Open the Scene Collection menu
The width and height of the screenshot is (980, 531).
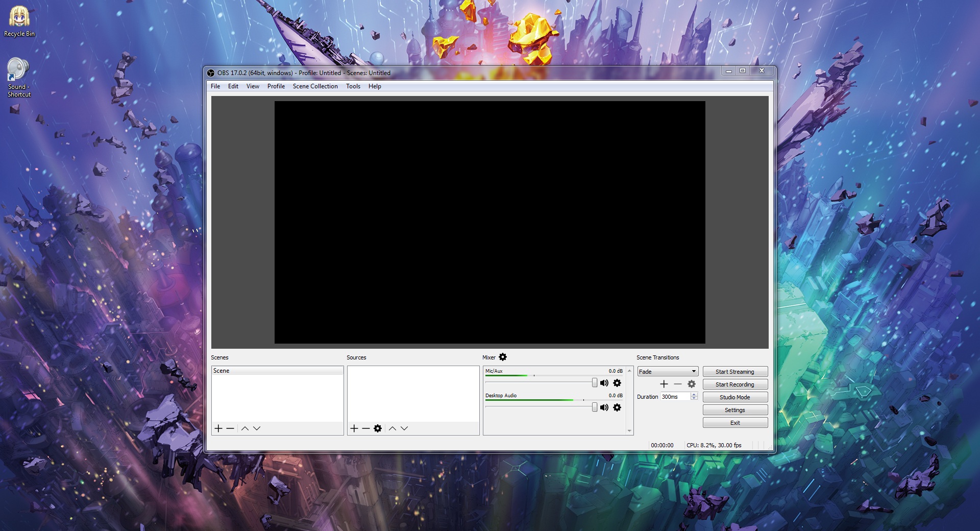tap(315, 86)
